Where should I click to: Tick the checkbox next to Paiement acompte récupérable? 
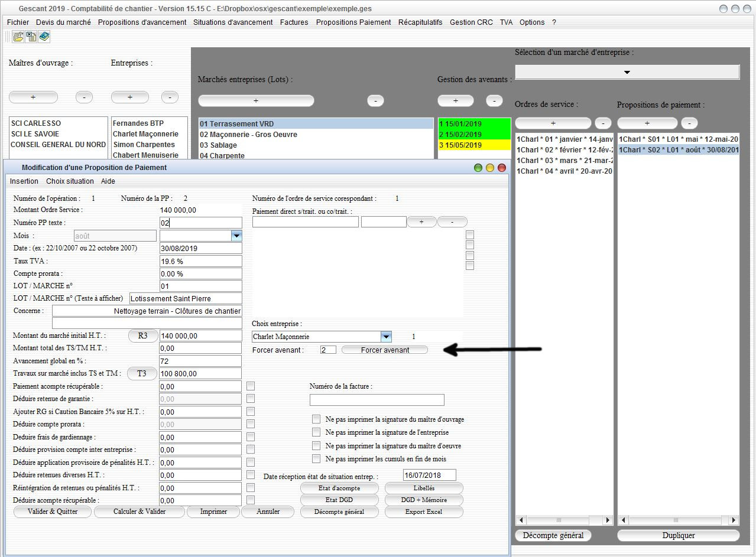(251, 386)
